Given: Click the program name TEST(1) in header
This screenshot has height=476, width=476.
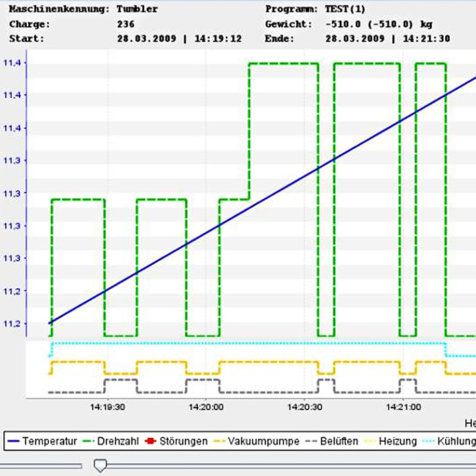Looking at the screenshot, I should coord(346,9).
